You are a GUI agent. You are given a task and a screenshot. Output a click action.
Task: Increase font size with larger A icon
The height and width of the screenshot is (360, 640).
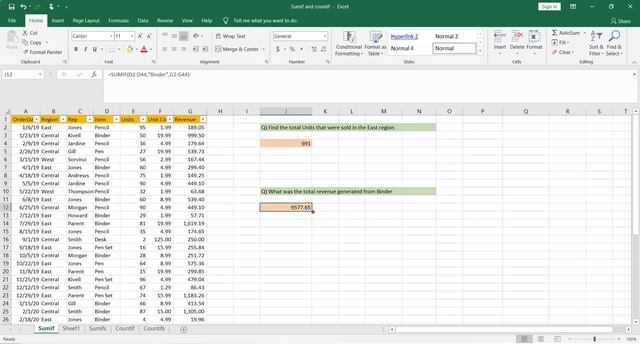140,36
